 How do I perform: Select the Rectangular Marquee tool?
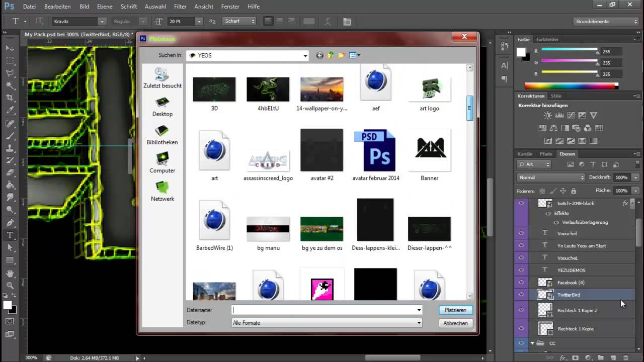tap(10, 61)
